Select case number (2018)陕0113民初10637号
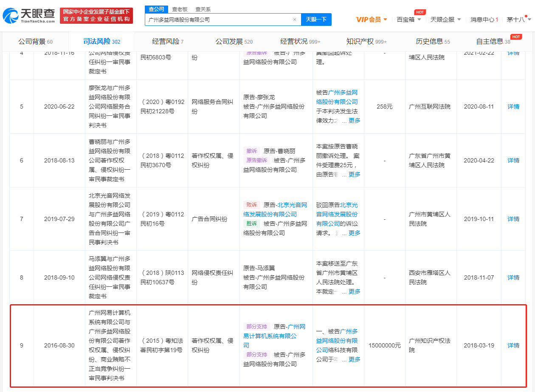535x392 pixels. click(x=162, y=277)
